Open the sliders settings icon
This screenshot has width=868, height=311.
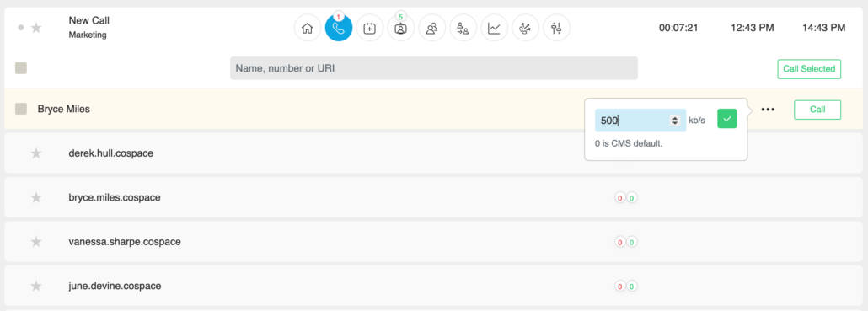click(556, 28)
